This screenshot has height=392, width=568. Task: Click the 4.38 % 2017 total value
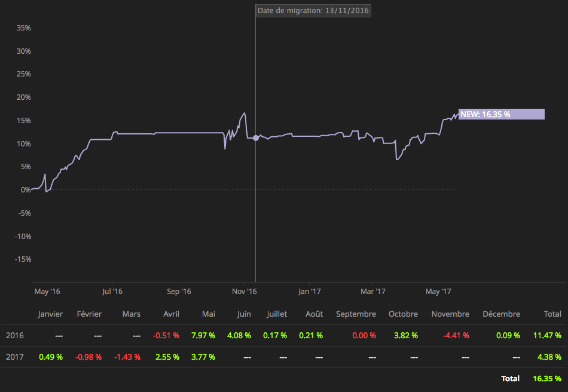coord(549,357)
